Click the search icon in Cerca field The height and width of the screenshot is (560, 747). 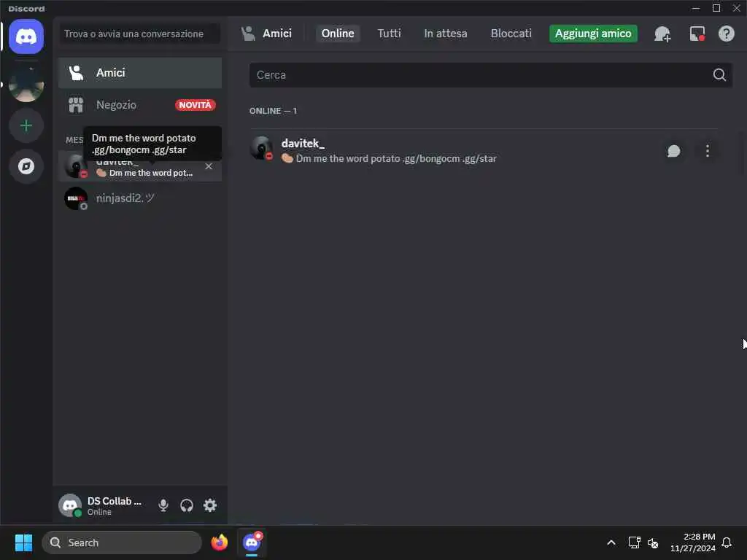[719, 75]
